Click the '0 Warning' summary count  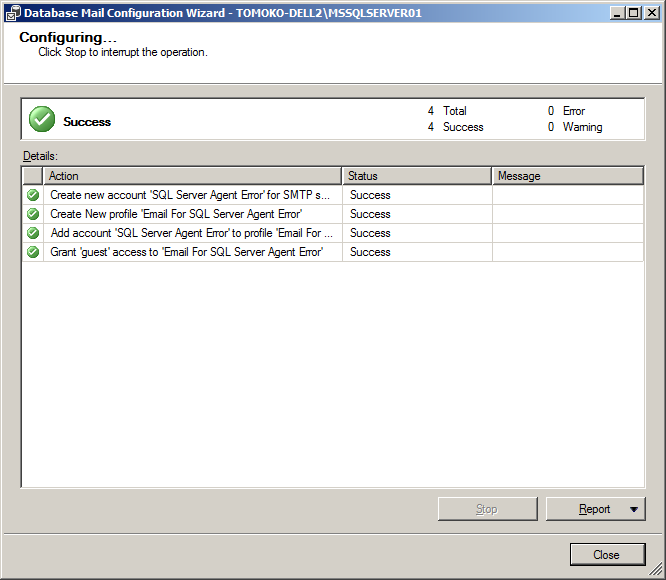click(x=575, y=127)
